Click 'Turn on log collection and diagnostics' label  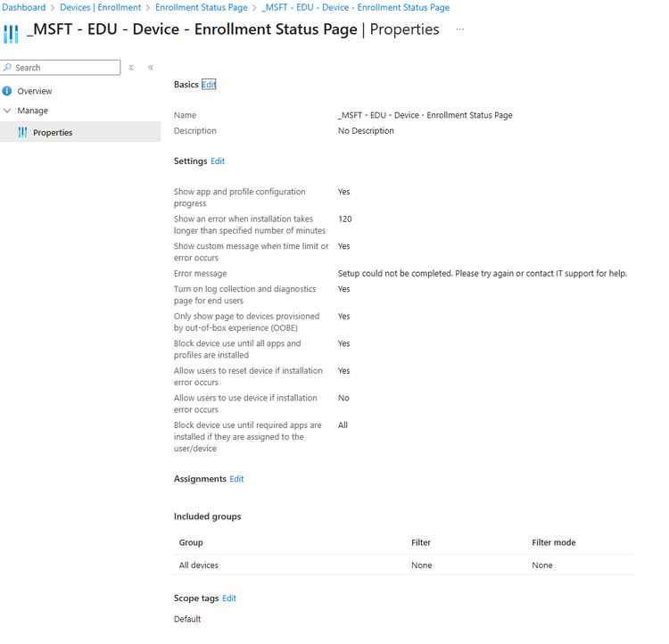(244, 295)
